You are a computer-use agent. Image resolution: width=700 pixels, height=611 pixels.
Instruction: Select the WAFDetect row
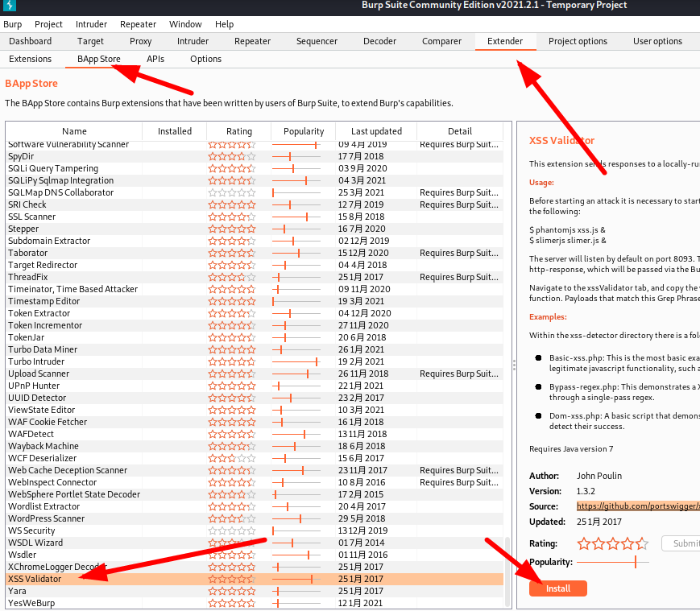(255, 434)
